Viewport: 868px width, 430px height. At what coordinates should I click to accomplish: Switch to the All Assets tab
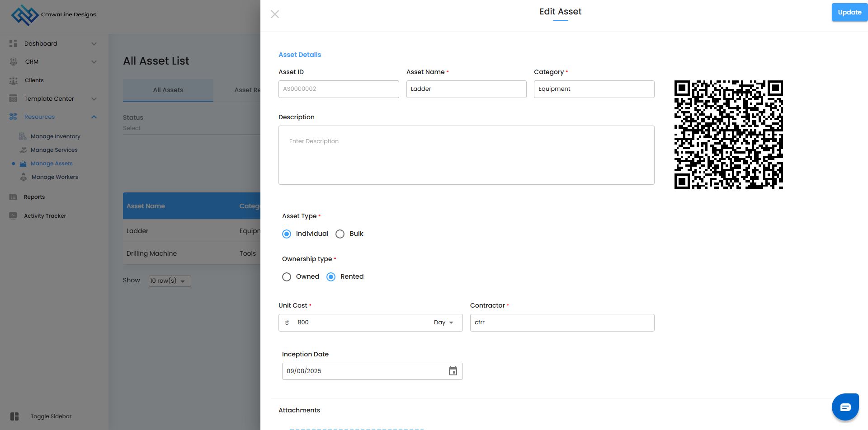[x=168, y=90]
